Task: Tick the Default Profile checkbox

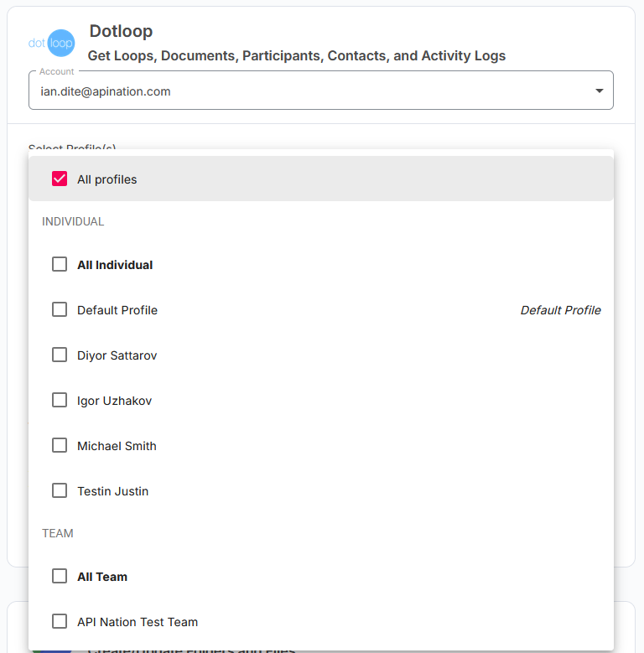Action: 60,309
